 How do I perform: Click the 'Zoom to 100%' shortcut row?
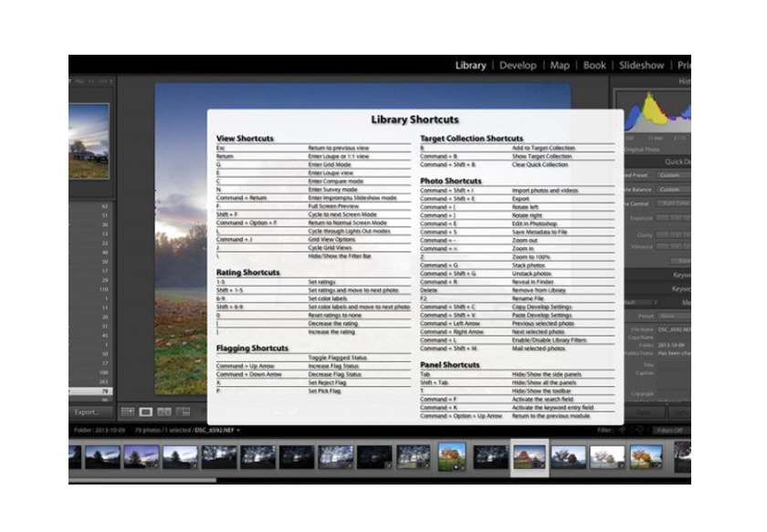click(x=518, y=256)
